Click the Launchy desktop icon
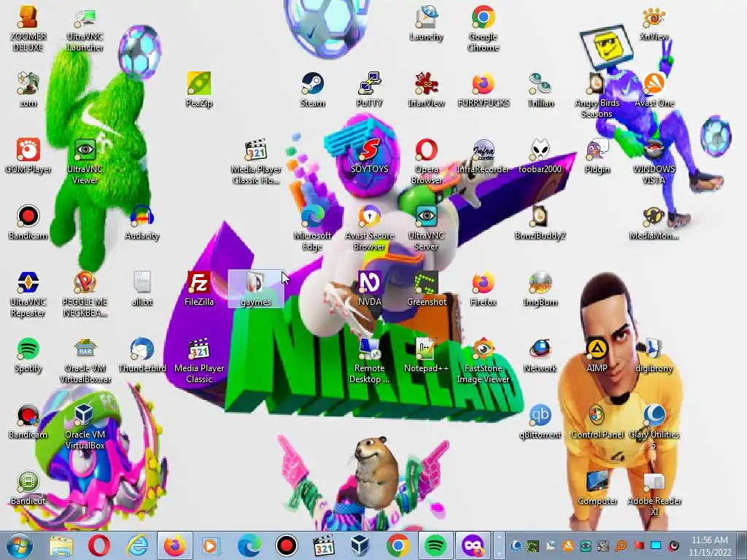This screenshot has height=560, width=747. click(426, 23)
